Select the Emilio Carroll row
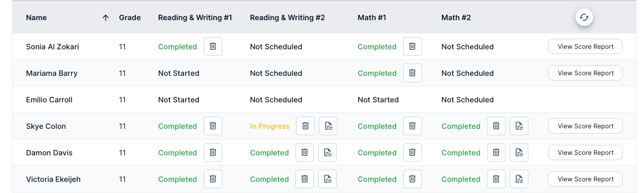The image size is (644, 193). click(324, 100)
